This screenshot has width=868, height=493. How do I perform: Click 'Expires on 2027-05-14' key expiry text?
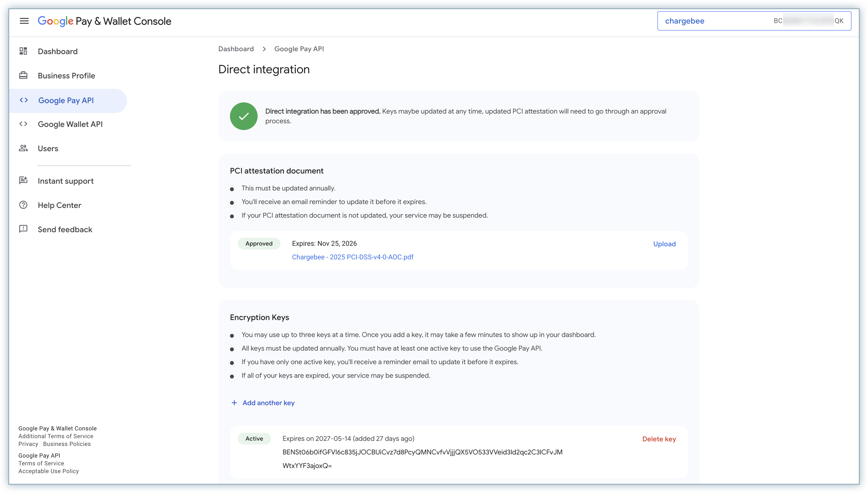click(348, 438)
